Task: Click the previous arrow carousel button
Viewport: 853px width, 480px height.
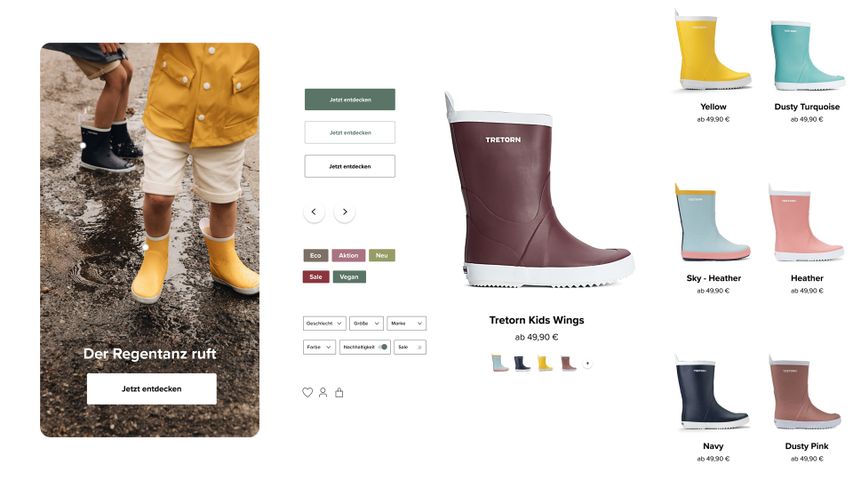Action: pyautogui.click(x=314, y=212)
